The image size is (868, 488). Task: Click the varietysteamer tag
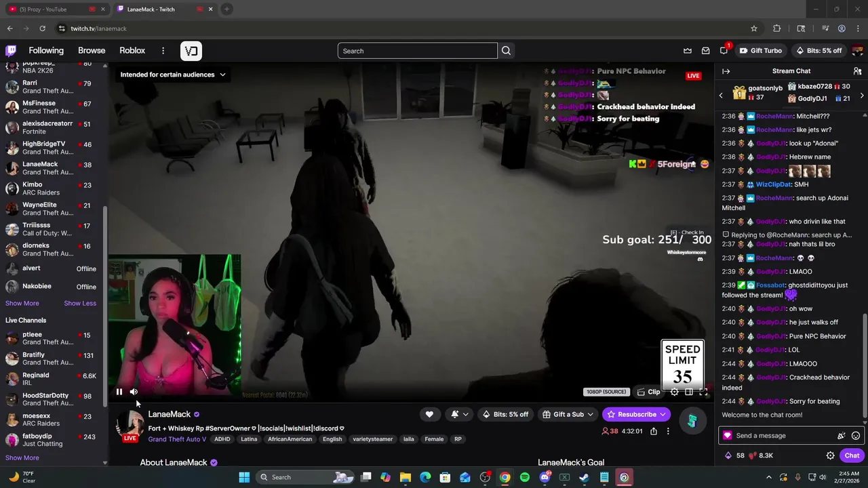(x=373, y=439)
